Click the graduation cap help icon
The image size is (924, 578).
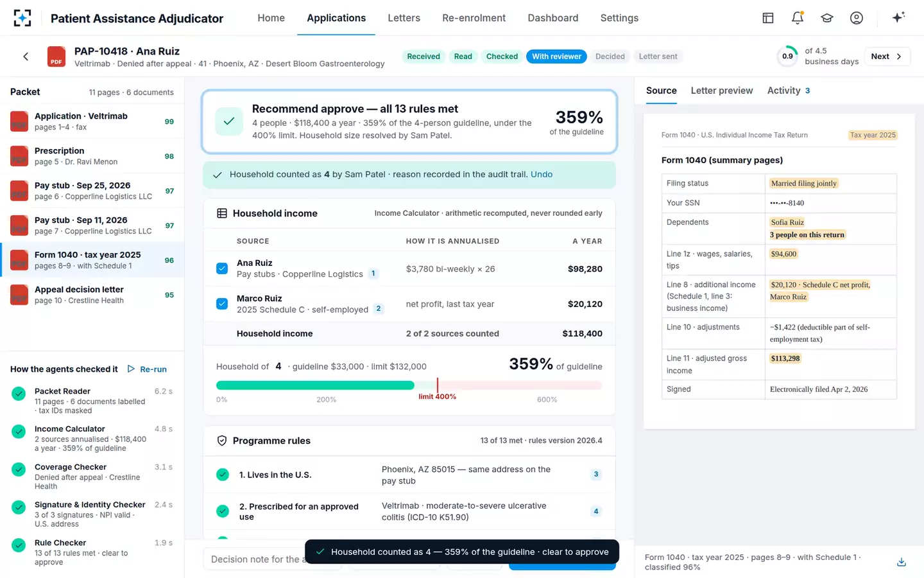pyautogui.click(x=827, y=18)
